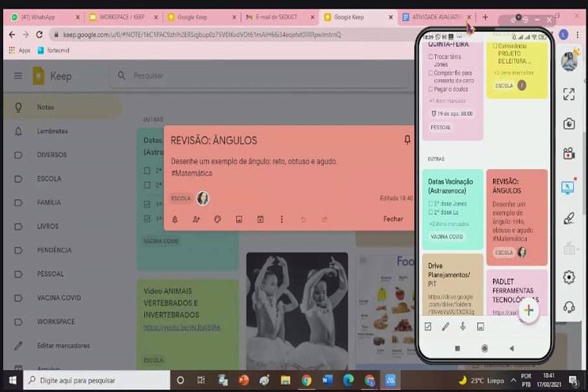Open Lembretes in the sidebar

click(62, 131)
